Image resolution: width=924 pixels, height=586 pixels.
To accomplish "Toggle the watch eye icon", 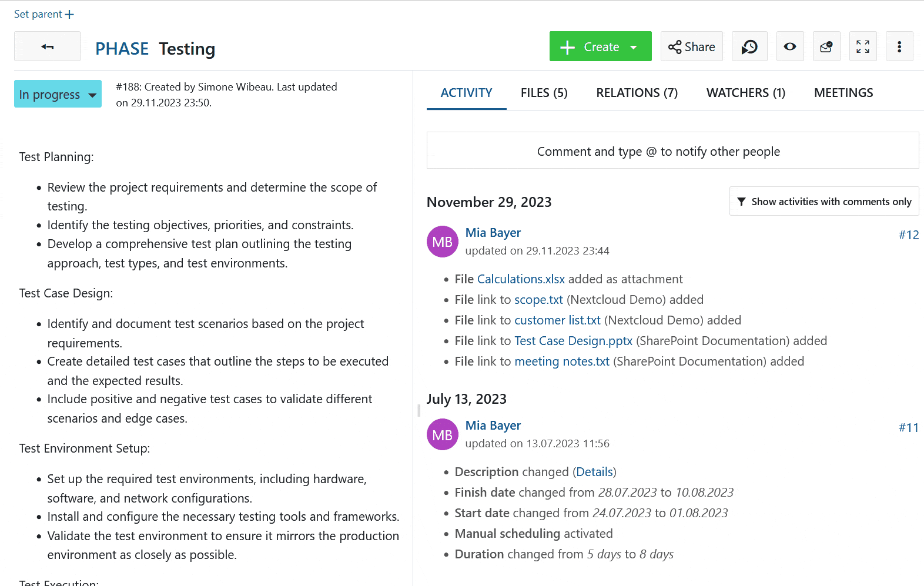I will point(790,46).
